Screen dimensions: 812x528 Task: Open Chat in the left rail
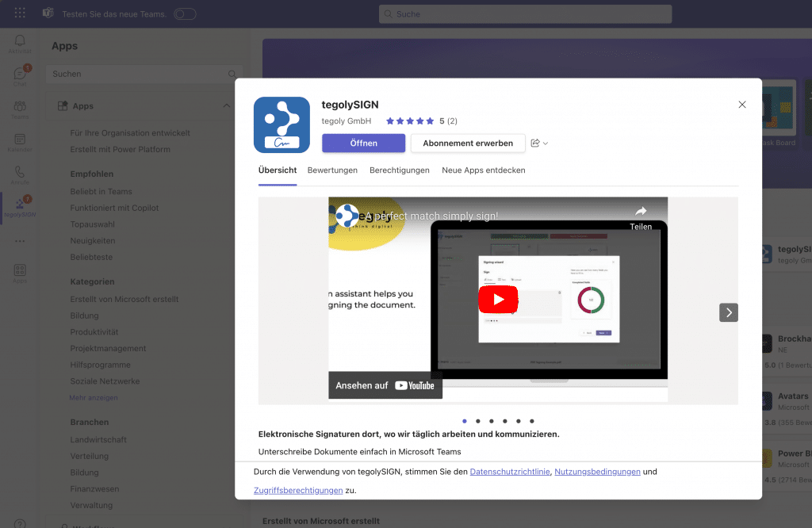click(x=20, y=75)
